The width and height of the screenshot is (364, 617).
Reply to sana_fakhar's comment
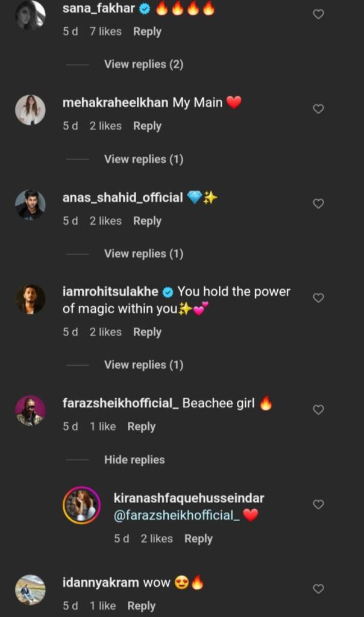click(147, 31)
